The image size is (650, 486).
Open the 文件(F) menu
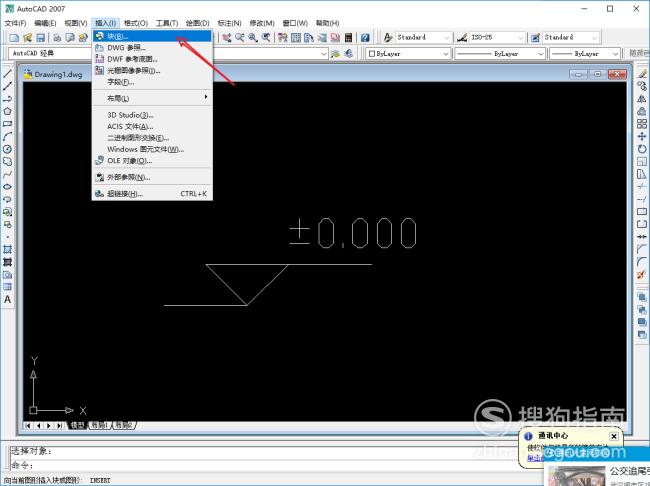15,23
